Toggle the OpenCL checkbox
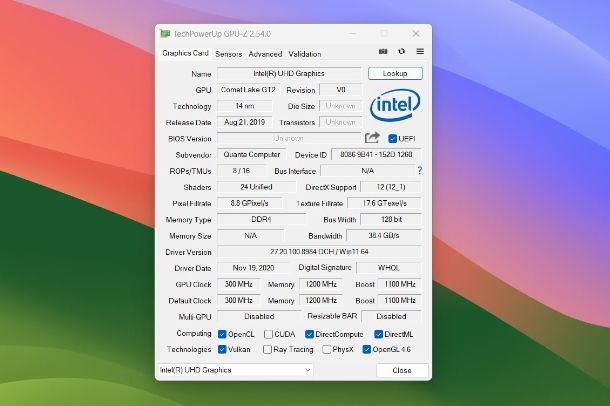This screenshot has height=406, width=610. [222, 334]
